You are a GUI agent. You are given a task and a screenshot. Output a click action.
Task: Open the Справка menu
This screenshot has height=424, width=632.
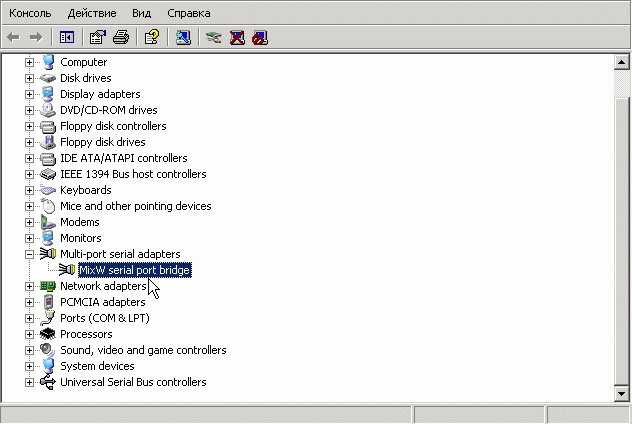(189, 13)
